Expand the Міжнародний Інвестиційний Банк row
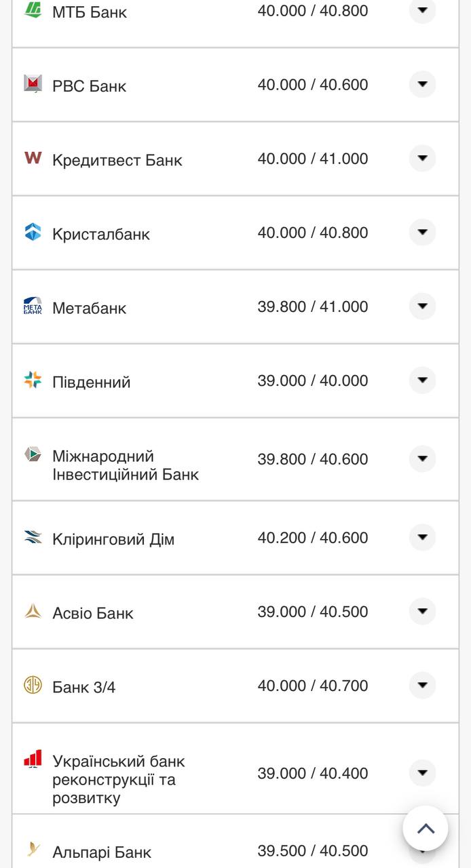This screenshot has height=868, width=471. pos(422,458)
